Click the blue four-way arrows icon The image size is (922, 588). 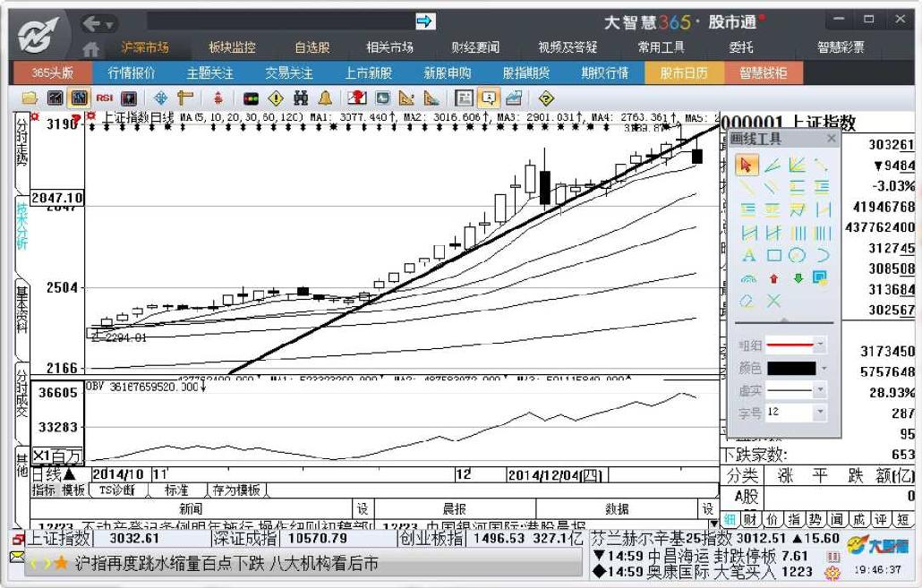point(160,98)
